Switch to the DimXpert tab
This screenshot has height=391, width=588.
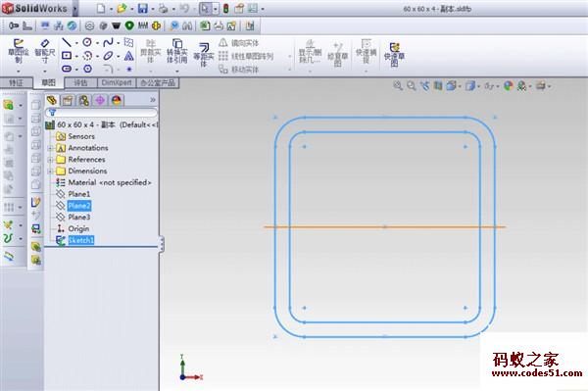click(x=117, y=83)
